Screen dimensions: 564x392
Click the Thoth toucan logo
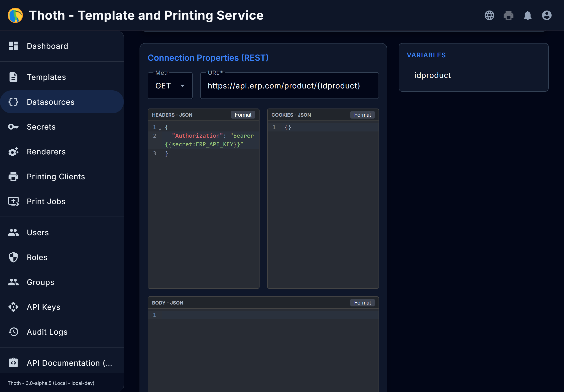pyautogui.click(x=15, y=15)
